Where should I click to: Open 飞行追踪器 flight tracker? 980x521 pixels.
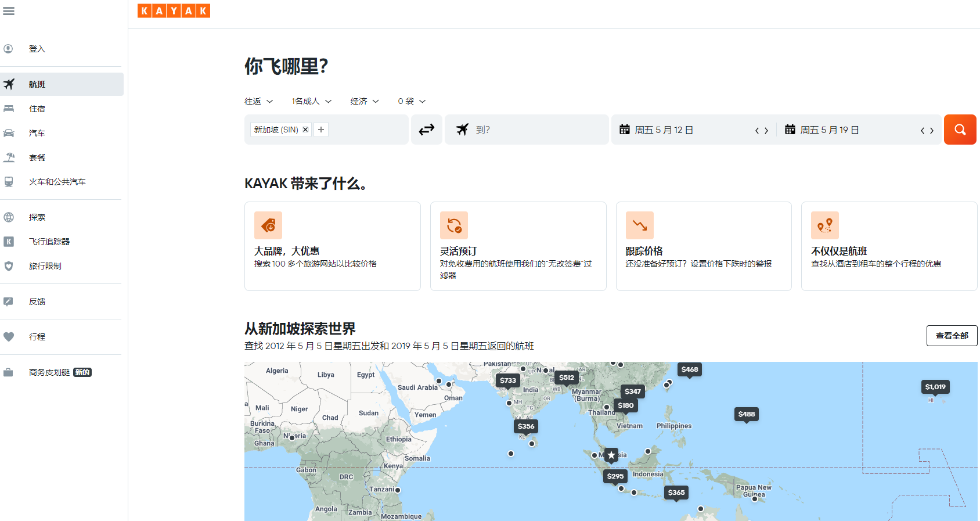pyautogui.click(x=49, y=242)
